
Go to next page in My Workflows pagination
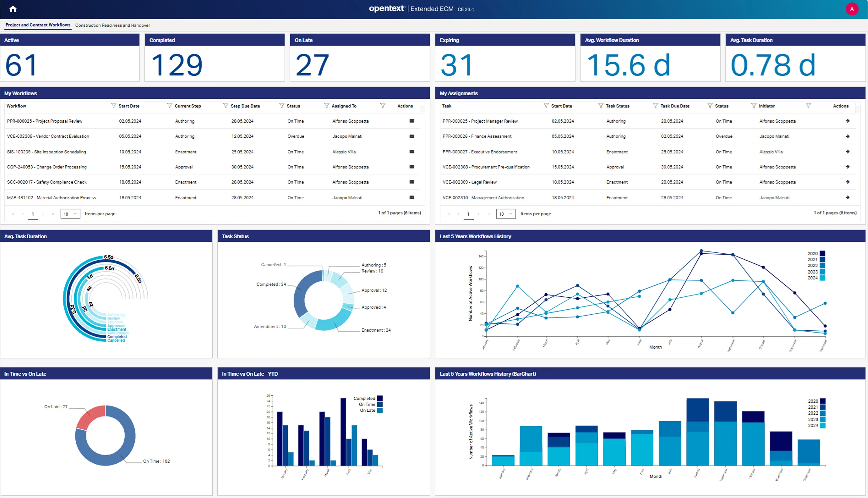[43, 214]
